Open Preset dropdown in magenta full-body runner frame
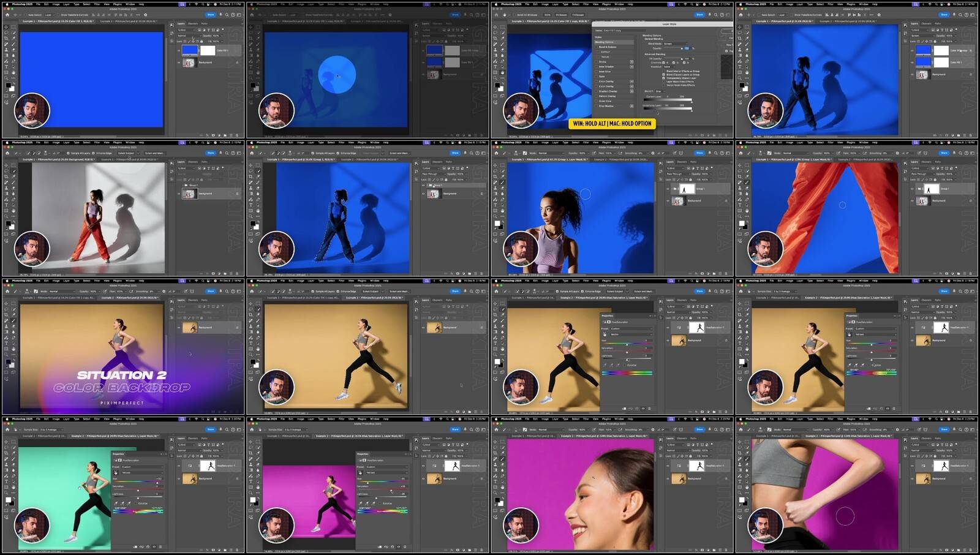The image size is (980, 555). coord(386,467)
